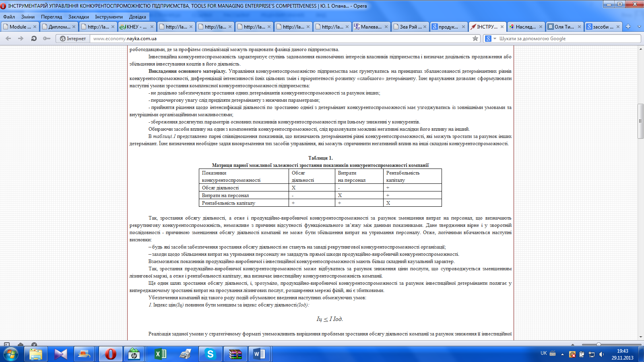Open WinRAR from the taskbar
This screenshot has height=362, width=644.
point(235,354)
